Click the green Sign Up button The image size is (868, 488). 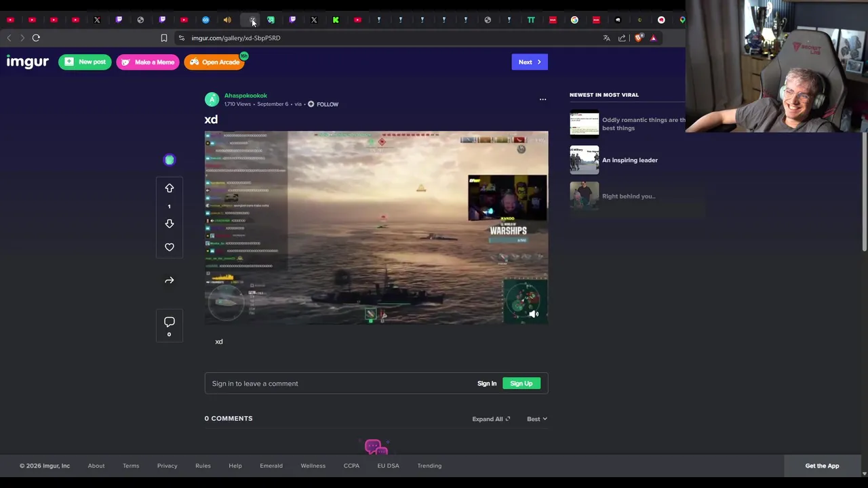[x=521, y=384]
